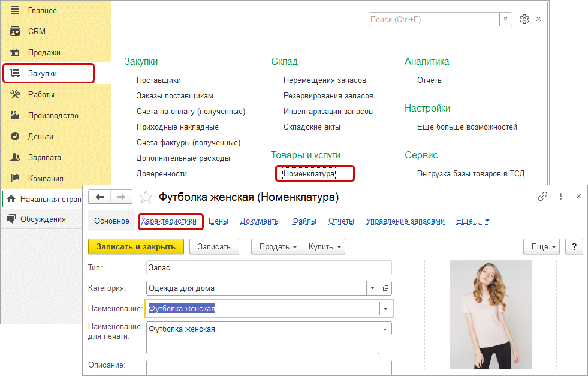Open Перемещения запасов link
Image resolution: width=588 pixels, height=376 pixels.
click(325, 80)
